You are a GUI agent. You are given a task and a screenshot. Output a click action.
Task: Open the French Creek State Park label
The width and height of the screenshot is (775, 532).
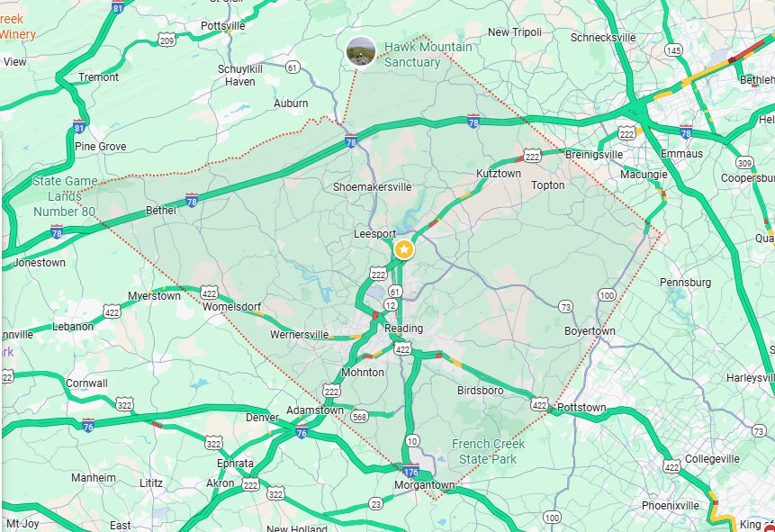click(489, 451)
